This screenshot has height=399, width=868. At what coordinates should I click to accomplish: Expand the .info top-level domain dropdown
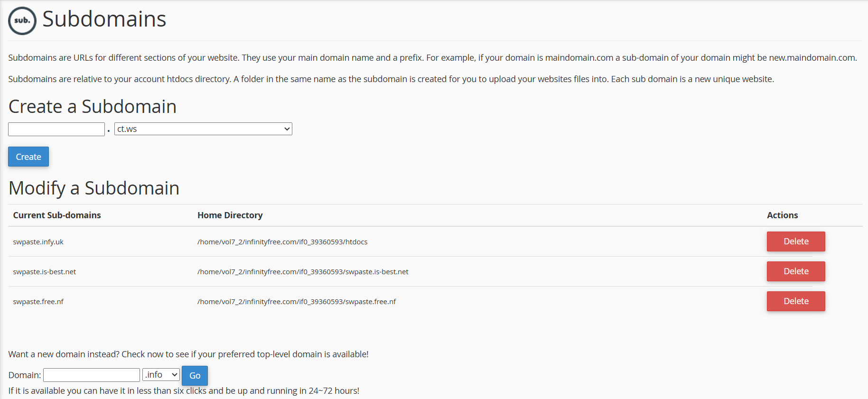[161, 375]
